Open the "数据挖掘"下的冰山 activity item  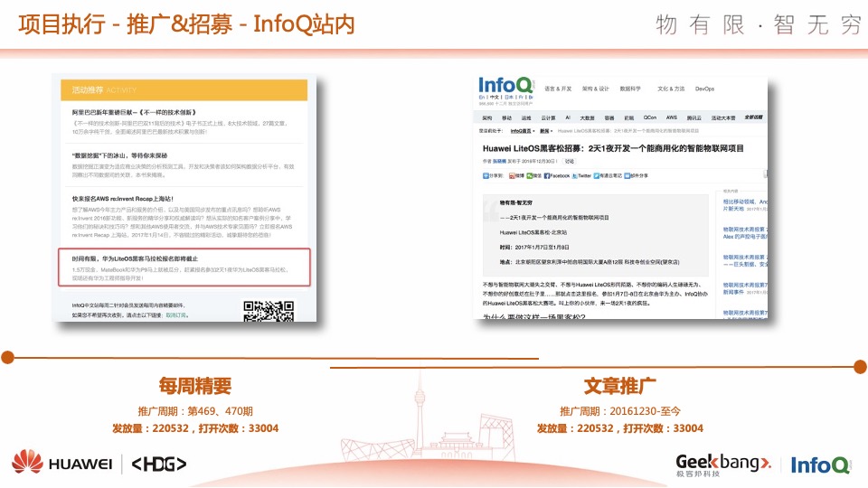click(119, 155)
